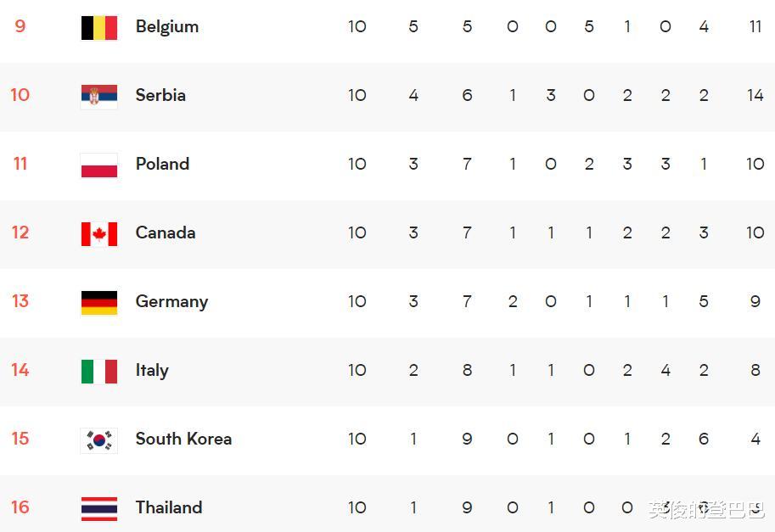Click the Thailand flag icon
Viewport: 775px width, 532px height.
98,508
